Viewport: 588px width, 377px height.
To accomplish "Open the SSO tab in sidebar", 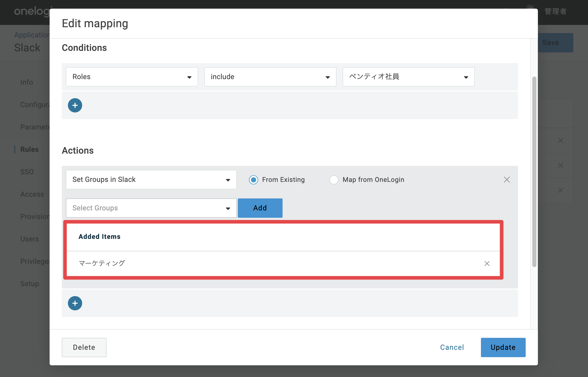I will (27, 172).
